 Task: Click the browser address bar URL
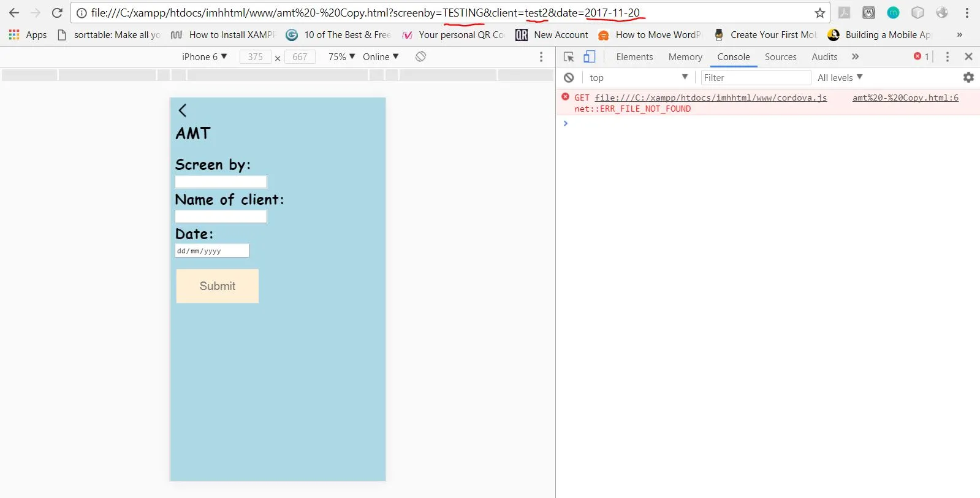[365, 13]
